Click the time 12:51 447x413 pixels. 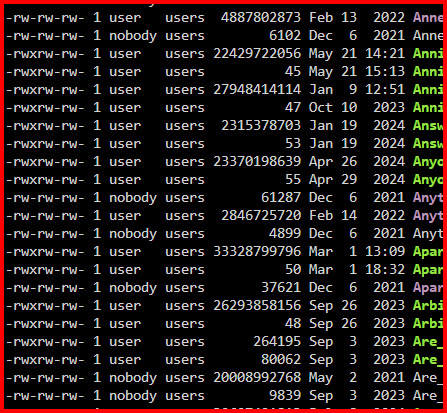385,89
